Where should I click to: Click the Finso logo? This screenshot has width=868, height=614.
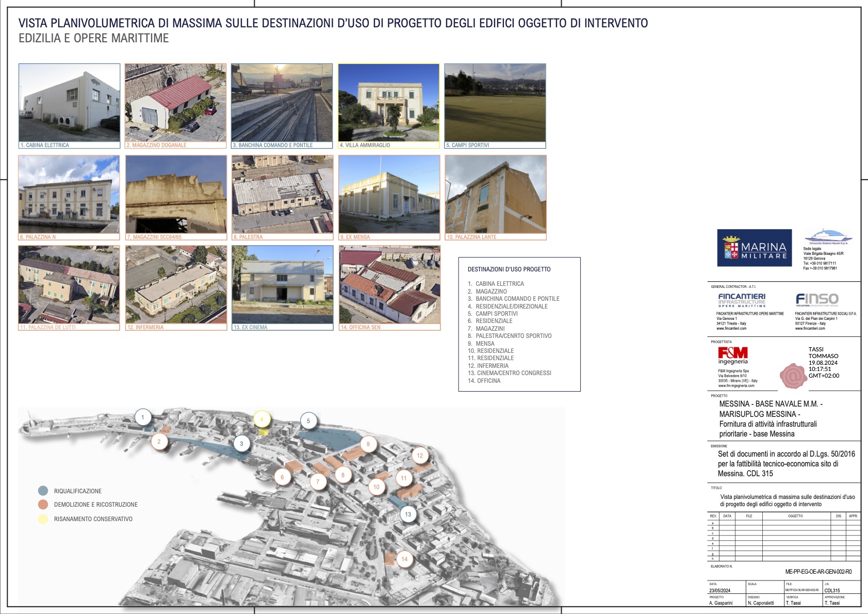click(817, 299)
